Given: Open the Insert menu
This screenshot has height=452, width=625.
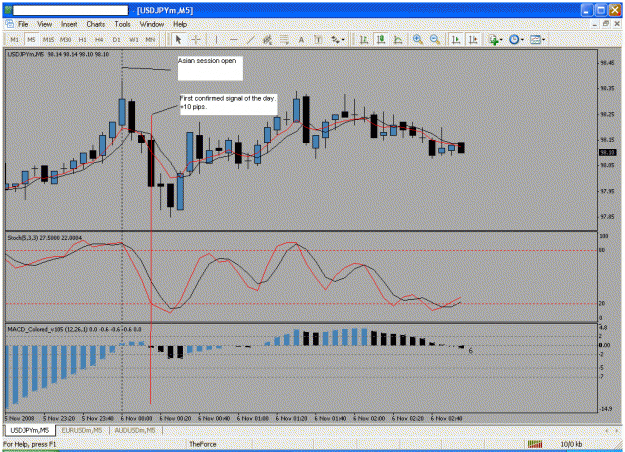Looking at the screenshot, I should 69,24.
